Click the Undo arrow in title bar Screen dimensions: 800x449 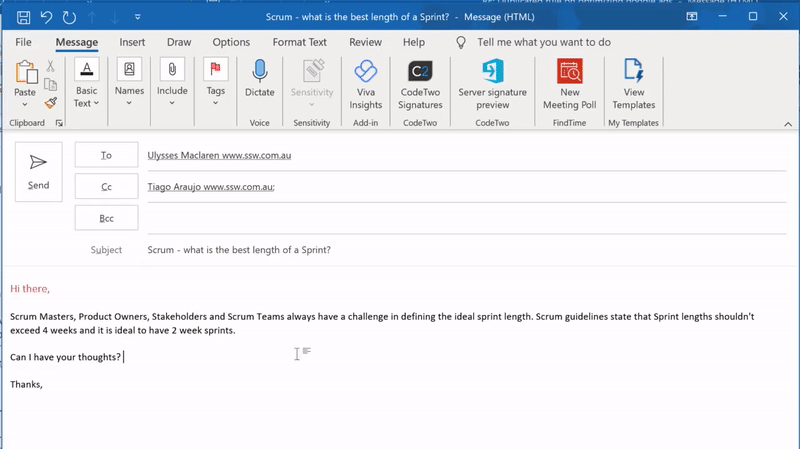46,17
